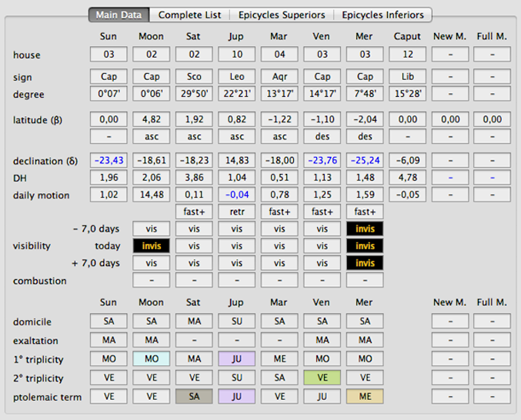Select the Caput sign cell Lib
This screenshot has height=420, width=521.
(408, 77)
